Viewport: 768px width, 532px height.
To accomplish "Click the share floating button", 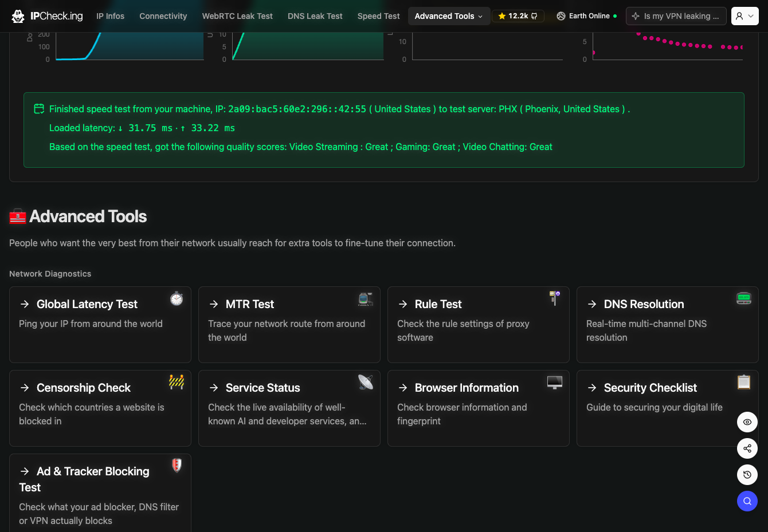I will 747,448.
